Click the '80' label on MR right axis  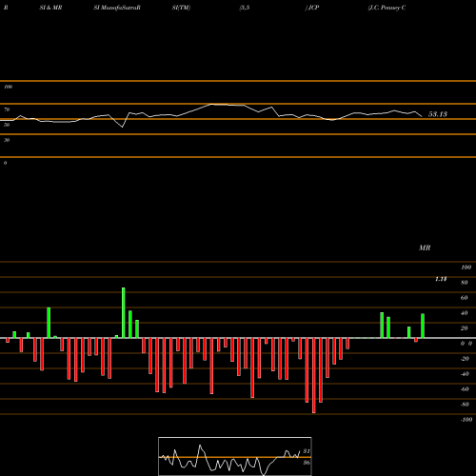tap(465, 283)
